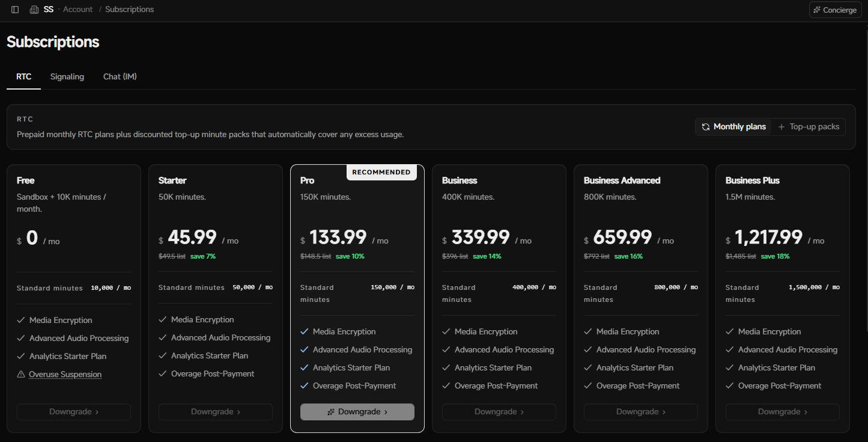Click Analytics Starter Plan in Business Plus

(x=776, y=368)
